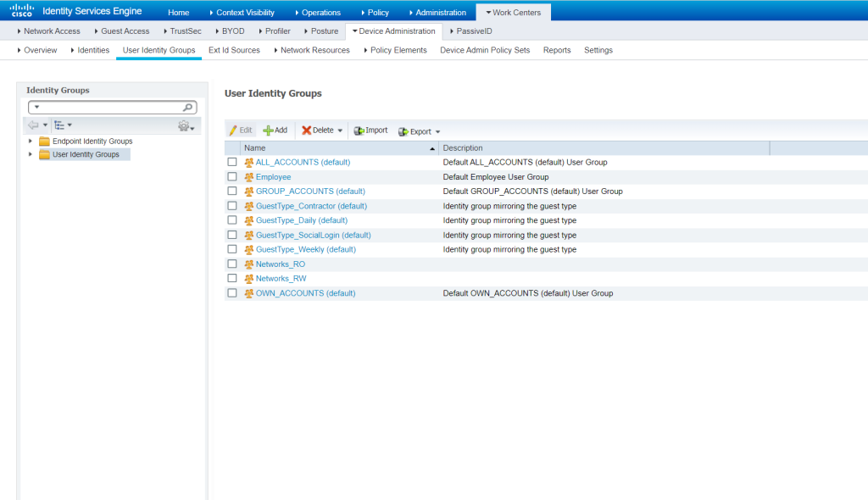
Task: Click the group icon beside Networks_RW
Action: click(x=249, y=279)
